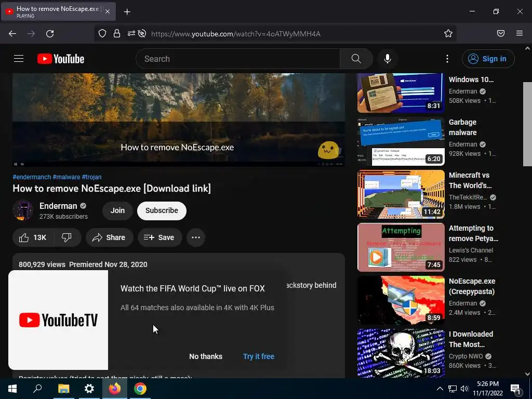Start voice search with the microphone

point(387,59)
